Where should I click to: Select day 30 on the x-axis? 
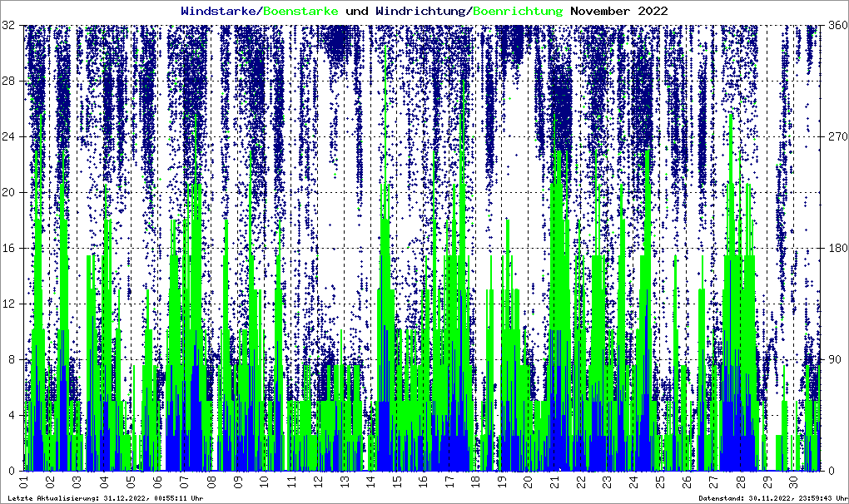pyautogui.click(x=793, y=481)
